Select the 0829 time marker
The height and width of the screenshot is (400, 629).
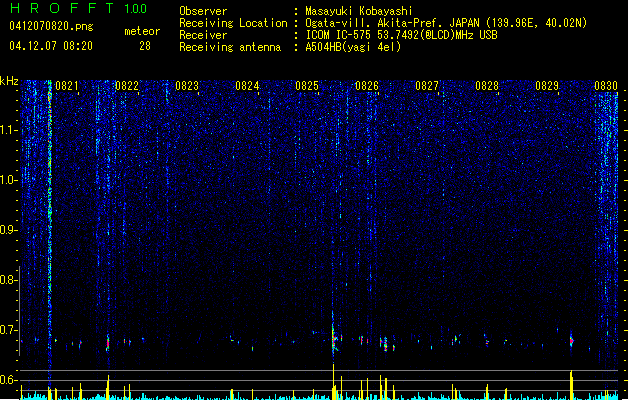pyautogui.click(x=547, y=86)
